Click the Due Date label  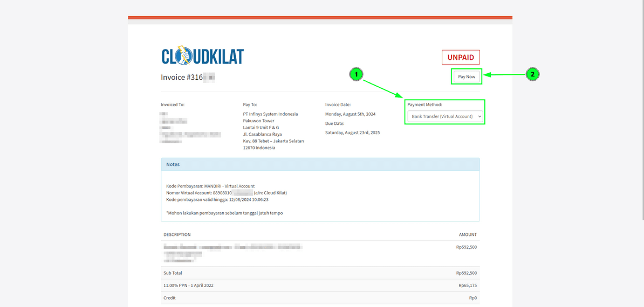pos(335,123)
